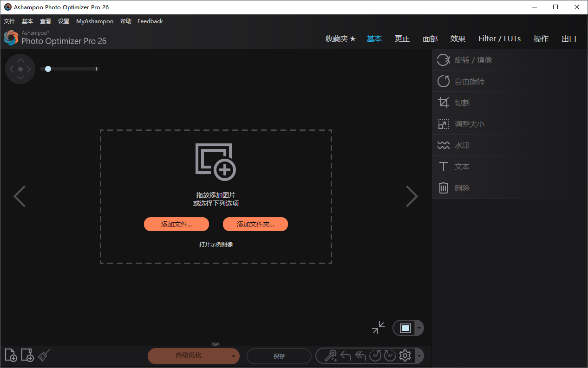Image resolution: width=588 pixels, height=368 pixels.
Task: Click the add files document icon bottom left
Action: click(10, 355)
